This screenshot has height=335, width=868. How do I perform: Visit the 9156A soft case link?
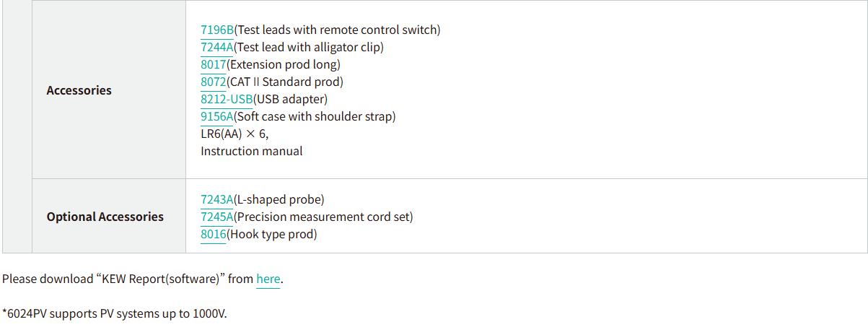(x=217, y=116)
